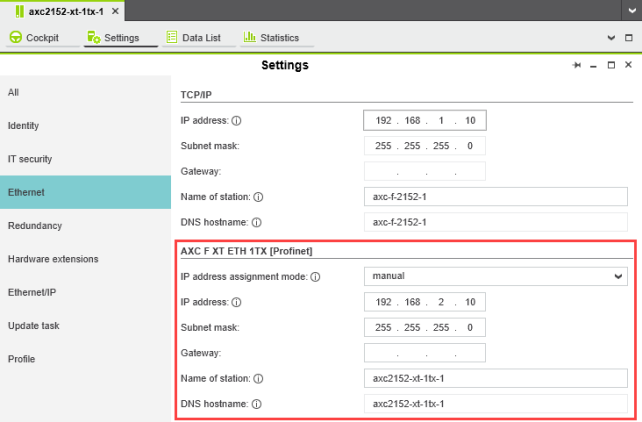
Task: Click the TCP/IP IP address info icon
Action: [x=236, y=121]
